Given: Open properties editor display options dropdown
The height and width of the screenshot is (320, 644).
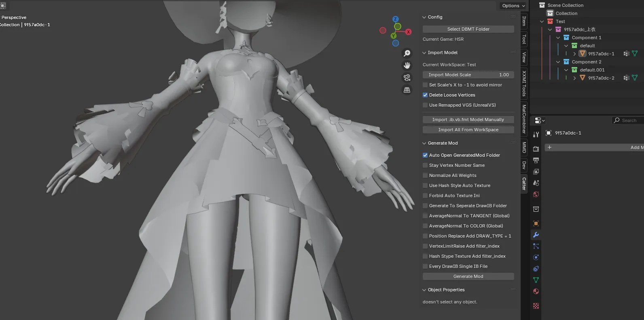Looking at the screenshot, I should click(x=540, y=120).
